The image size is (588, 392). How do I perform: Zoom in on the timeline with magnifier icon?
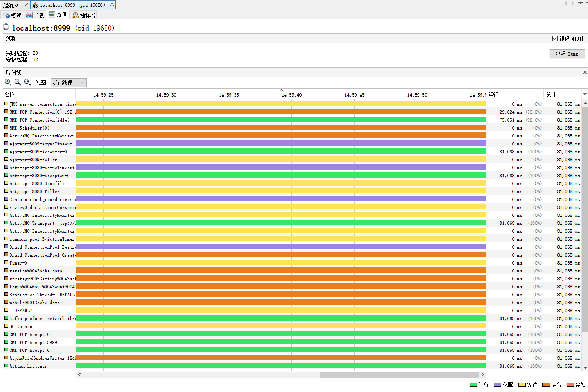(x=8, y=82)
